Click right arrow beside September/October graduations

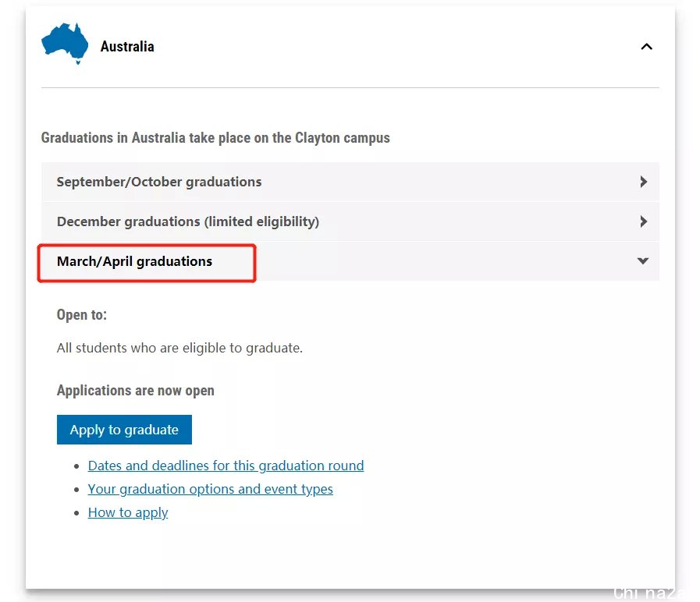click(643, 182)
